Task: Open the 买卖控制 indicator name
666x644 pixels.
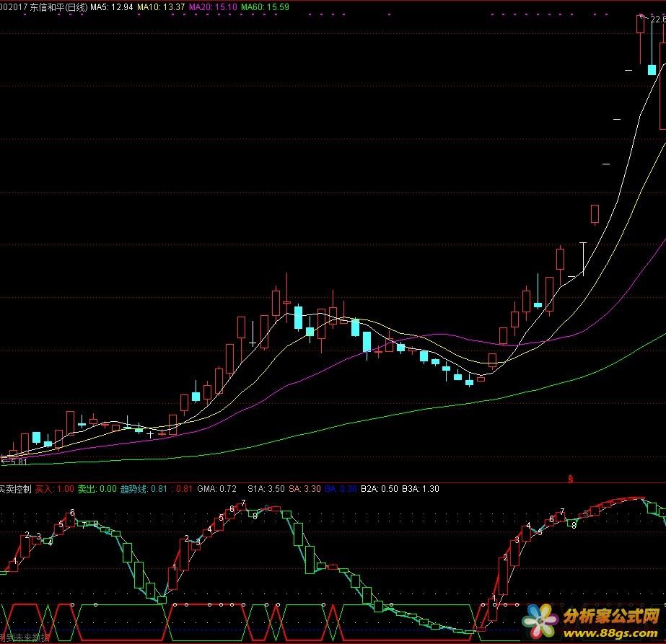Action: click(16, 489)
